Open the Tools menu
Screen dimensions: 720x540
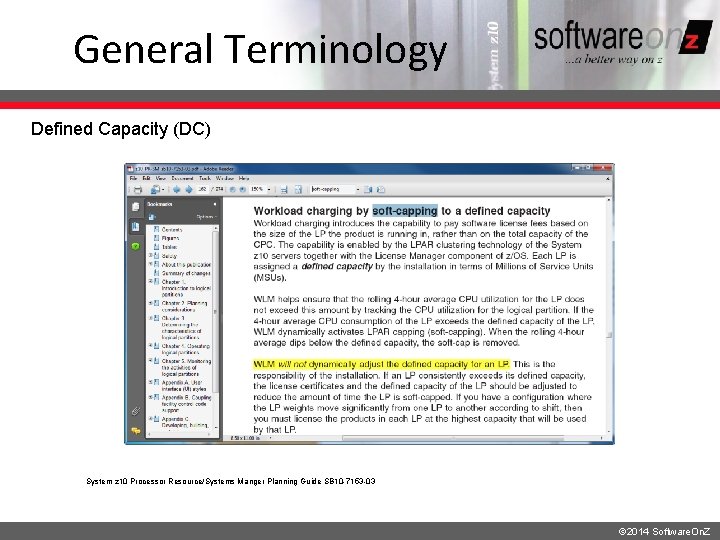[205, 178]
